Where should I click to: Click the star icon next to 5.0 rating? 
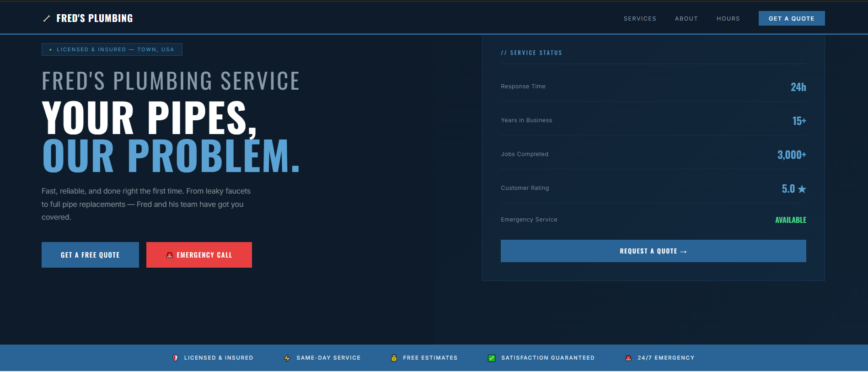[x=802, y=189]
